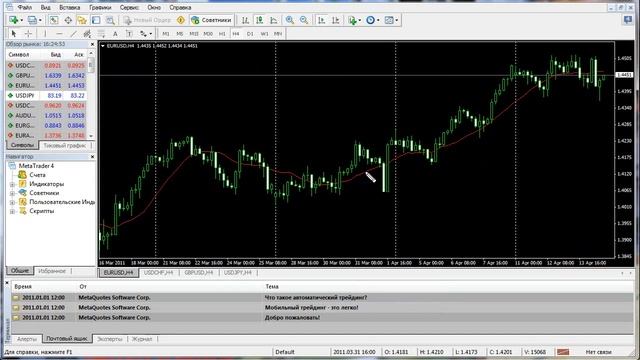Switch to the Журнал terminal tab
Image resolution: width=640 pixels, height=360 pixels.
click(142, 339)
